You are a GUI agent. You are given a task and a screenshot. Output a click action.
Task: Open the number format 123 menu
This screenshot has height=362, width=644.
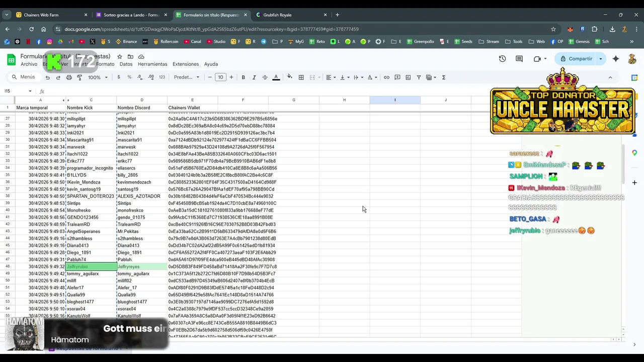(162, 77)
